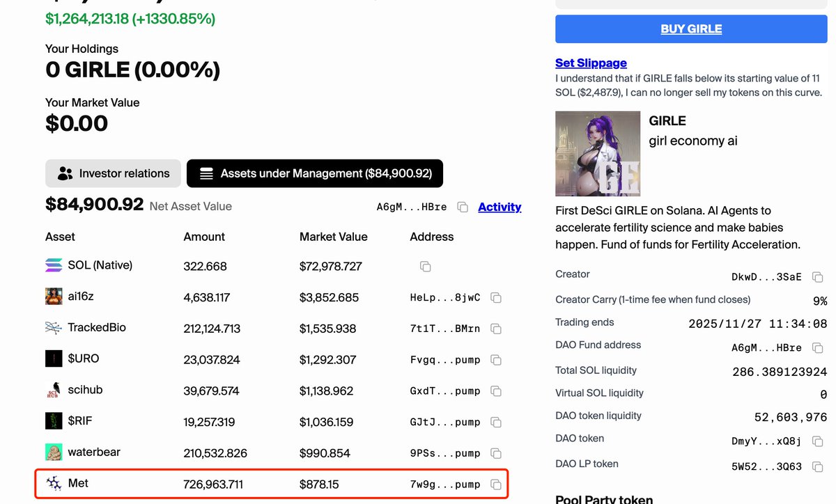Click the Address column header
Screen dimensions: 836x504
tap(432, 237)
